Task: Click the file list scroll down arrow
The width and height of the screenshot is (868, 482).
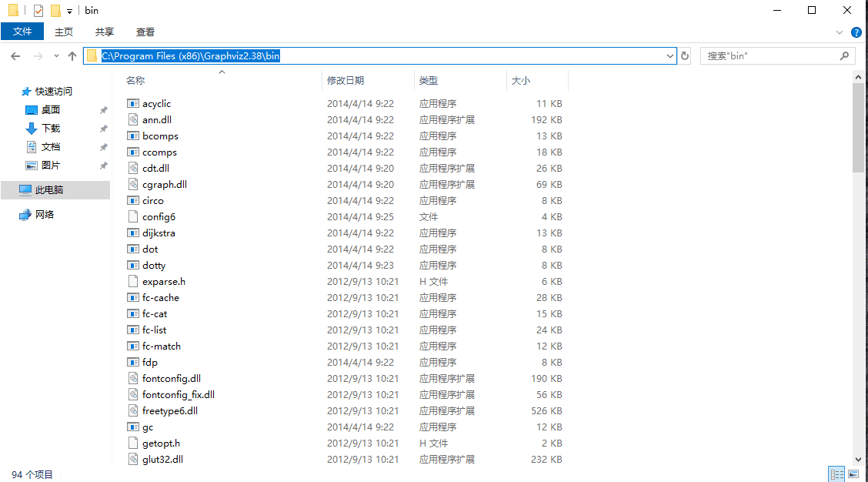Action: tap(858, 459)
